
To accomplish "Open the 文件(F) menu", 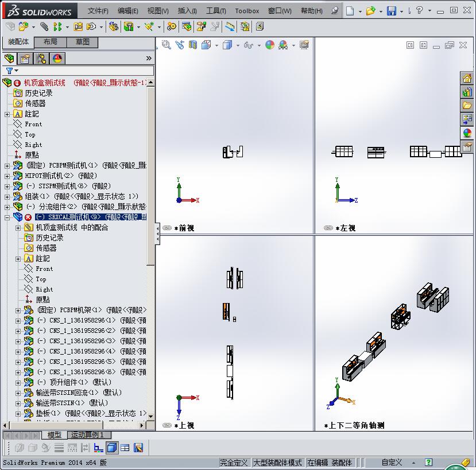I will tap(98, 11).
